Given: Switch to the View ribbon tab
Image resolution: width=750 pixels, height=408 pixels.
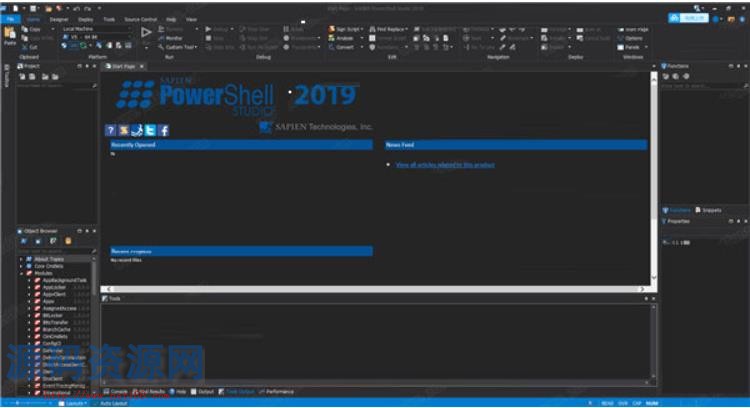Looking at the screenshot, I should [x=191, y=20].
